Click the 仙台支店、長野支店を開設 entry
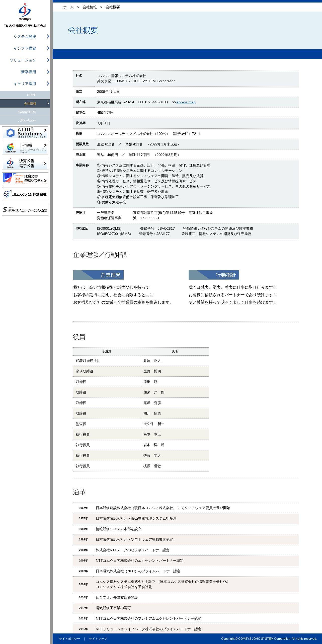 [x=117, y=597]
